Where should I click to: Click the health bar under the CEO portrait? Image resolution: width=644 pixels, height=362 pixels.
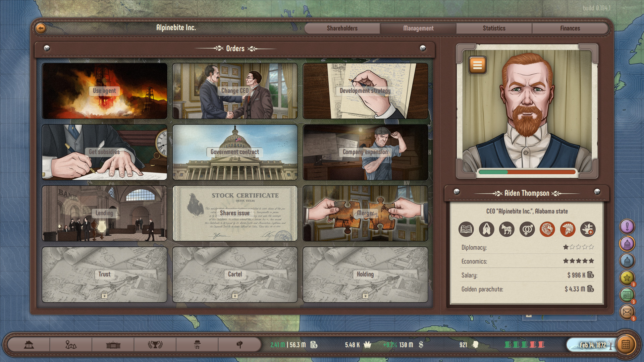tap(527, 171)
